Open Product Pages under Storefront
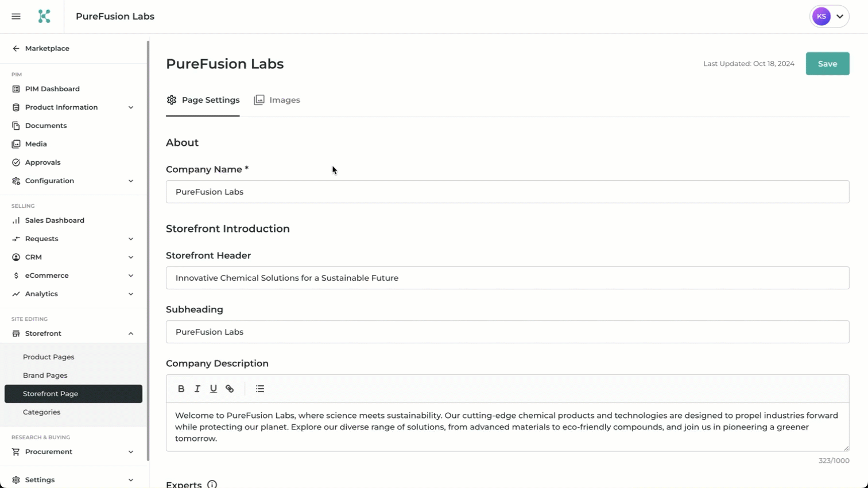This screenshot has height=488, width=868. pyautogui.click(x=49, y=357)
